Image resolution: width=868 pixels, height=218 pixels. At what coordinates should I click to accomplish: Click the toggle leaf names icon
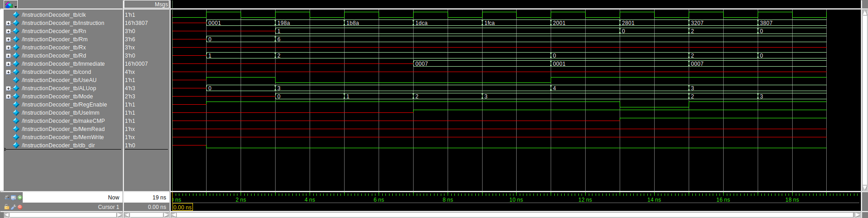(7, 198)
